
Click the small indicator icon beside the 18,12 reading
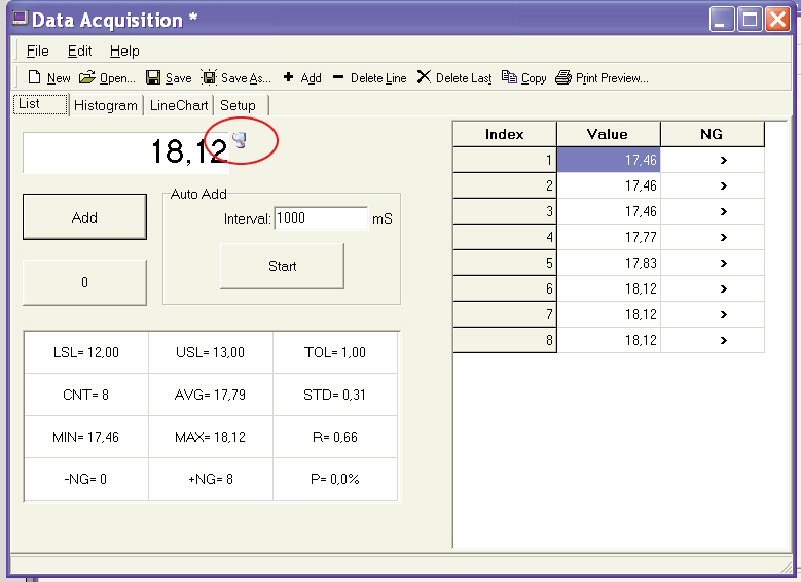point(239,139)
